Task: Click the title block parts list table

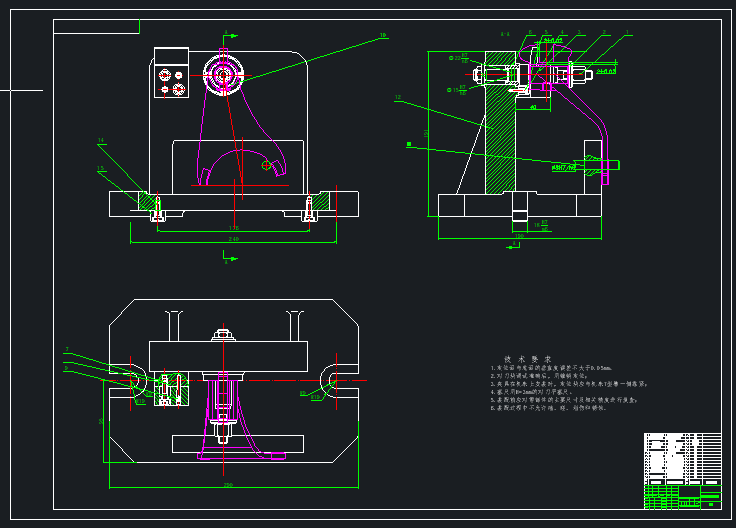Action: pyautogui.click(x=683, y=459)
